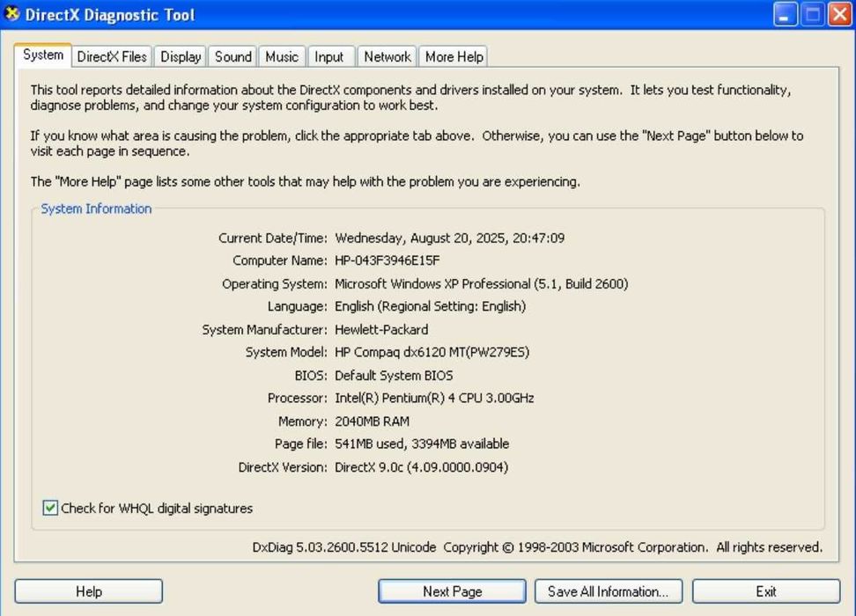Click the English (Regional Setting: English) value
The height and width of the screenshot is (616, 856).
pyautogui.click(x=430, y=306)
